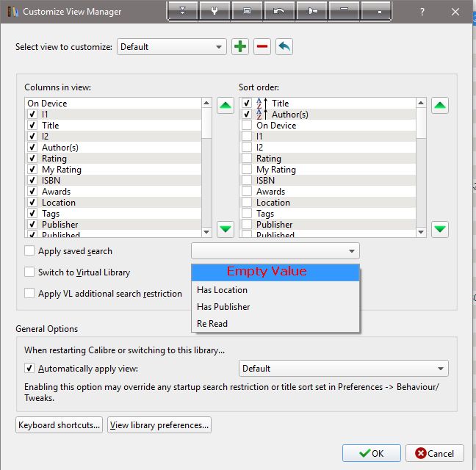Uncheck the My Rating column checkbox in Columns list
Image resolution: width=476 pixels, height=470 pixels.
[x=32, y=170]
